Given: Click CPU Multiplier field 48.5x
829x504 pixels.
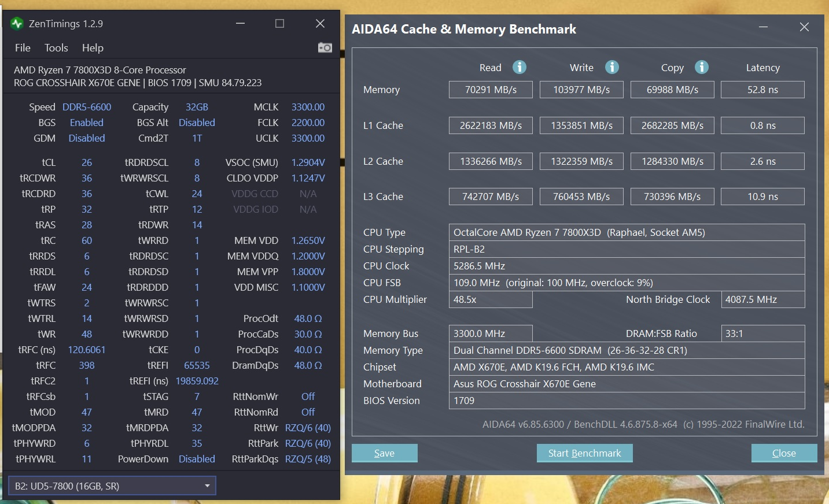Looking at the screenshot, I should click(491, 299).
